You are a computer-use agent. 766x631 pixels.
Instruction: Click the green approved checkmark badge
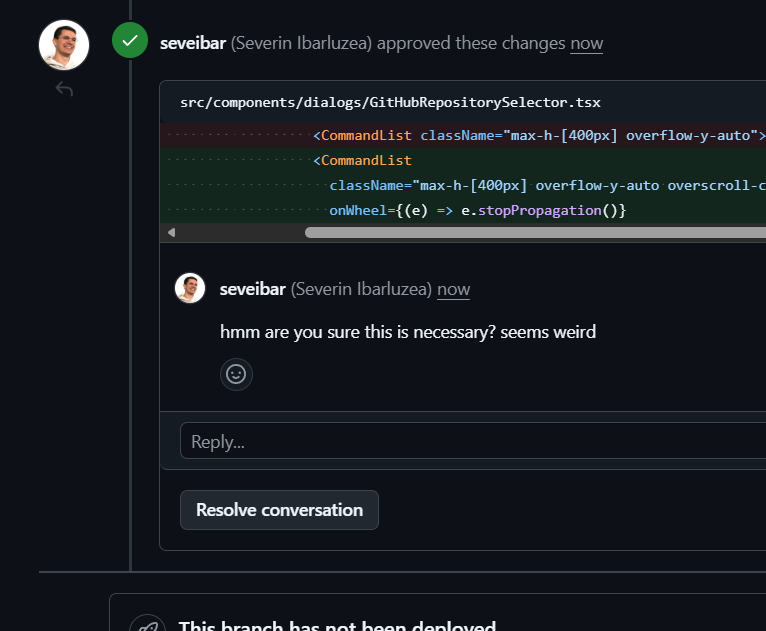coord(130,41)
